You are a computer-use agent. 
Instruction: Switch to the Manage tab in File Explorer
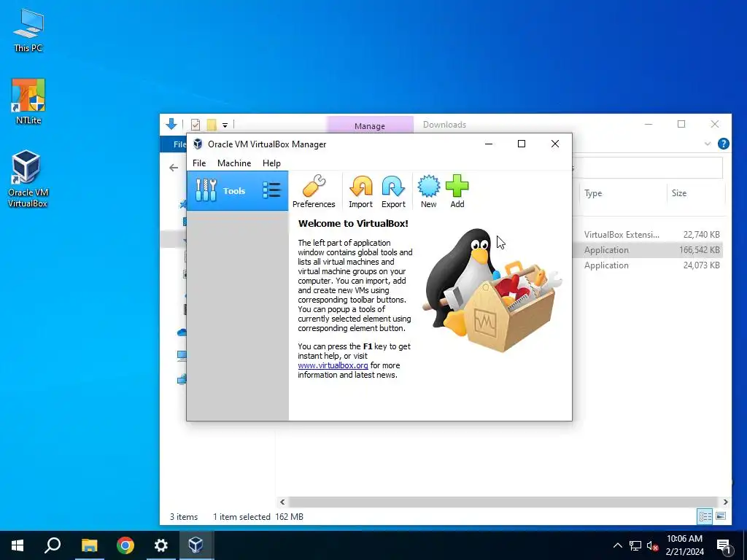pyautogui.click(x=370, y=125)
